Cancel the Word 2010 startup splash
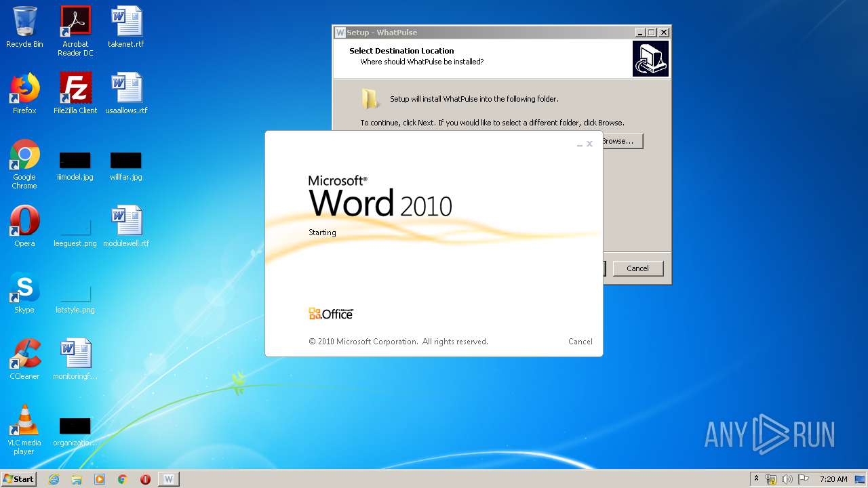 point(580,342)
